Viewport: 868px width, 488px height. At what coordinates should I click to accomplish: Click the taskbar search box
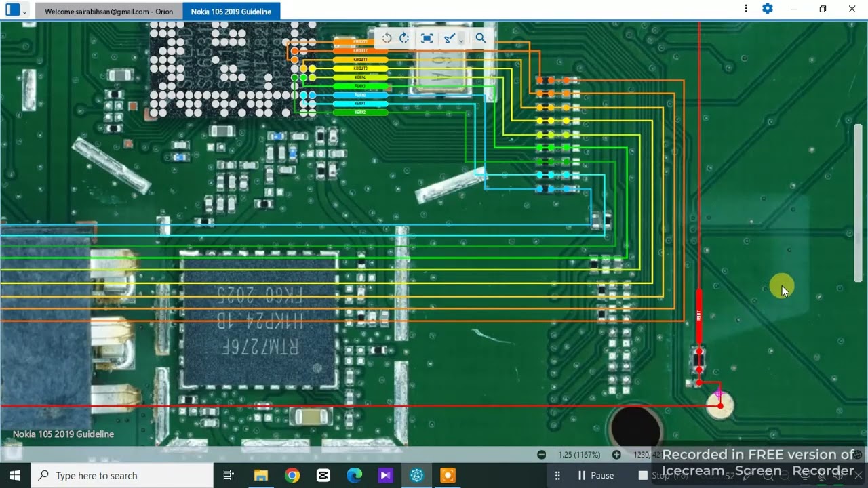(x=122, y=475)
